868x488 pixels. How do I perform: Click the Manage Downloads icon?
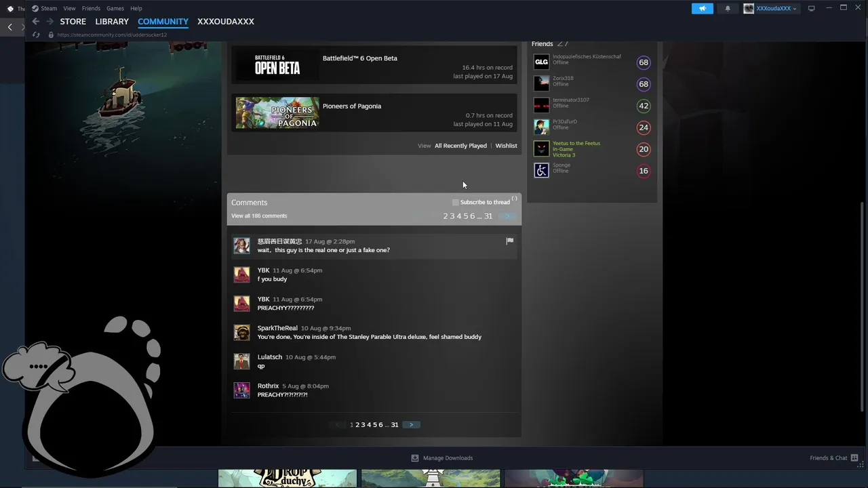point(415,457)
